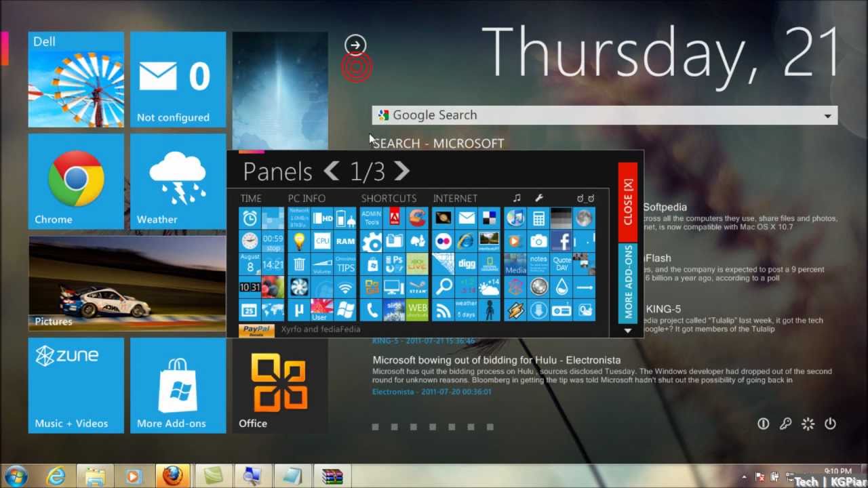The image size is (868, 488).
Task: Open the Zune Music + Videos tile
Action: (x=76, y=386)
